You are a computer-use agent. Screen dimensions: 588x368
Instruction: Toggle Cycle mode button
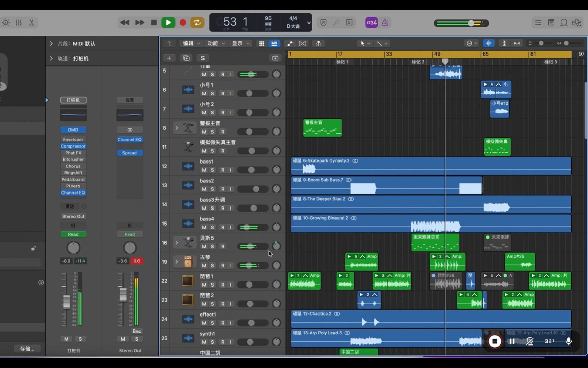click(197, 22)
